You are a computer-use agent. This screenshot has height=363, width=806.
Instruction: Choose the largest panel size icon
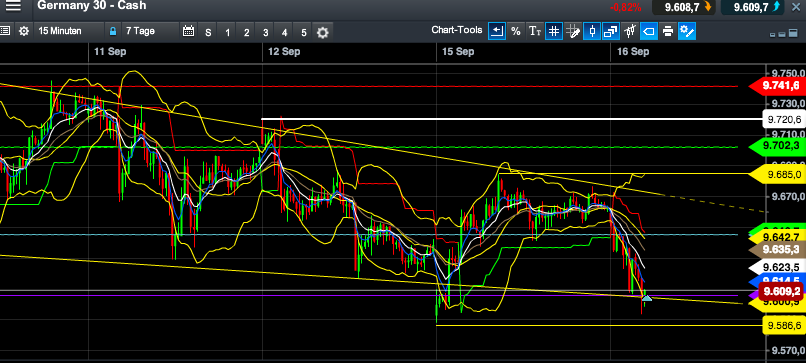click(794, 33)
